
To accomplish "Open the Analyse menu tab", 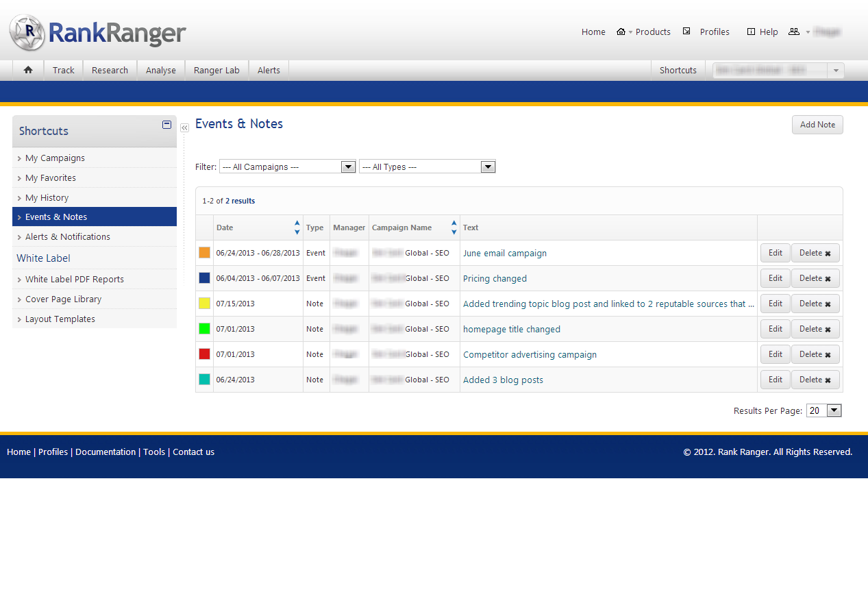I will (161, 70).
